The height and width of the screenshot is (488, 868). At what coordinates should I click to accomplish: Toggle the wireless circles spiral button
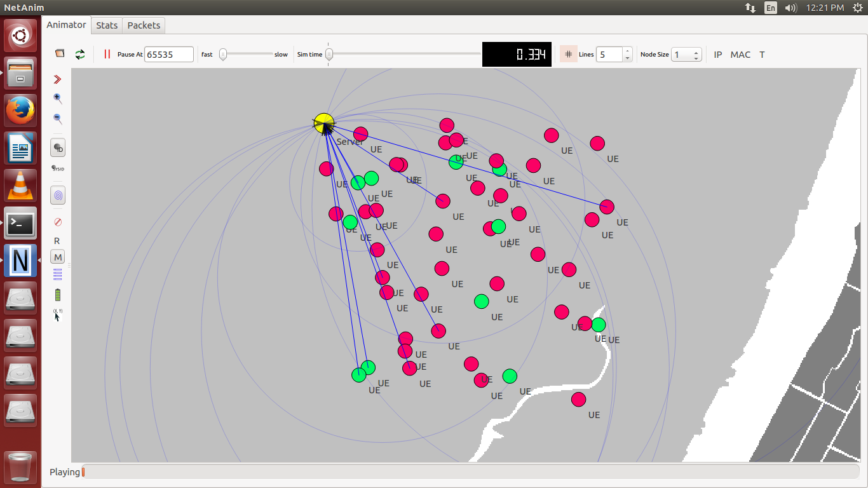click(58, 195)
